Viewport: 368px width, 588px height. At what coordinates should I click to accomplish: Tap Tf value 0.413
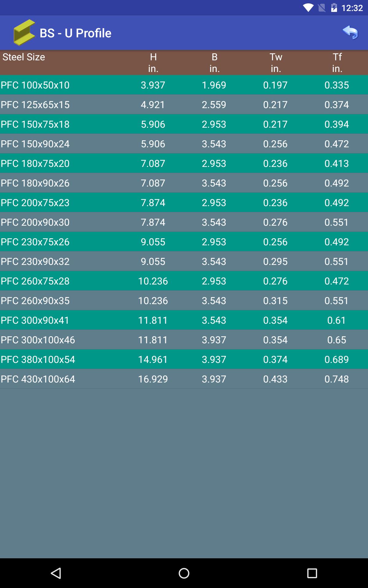coord(337,163)
